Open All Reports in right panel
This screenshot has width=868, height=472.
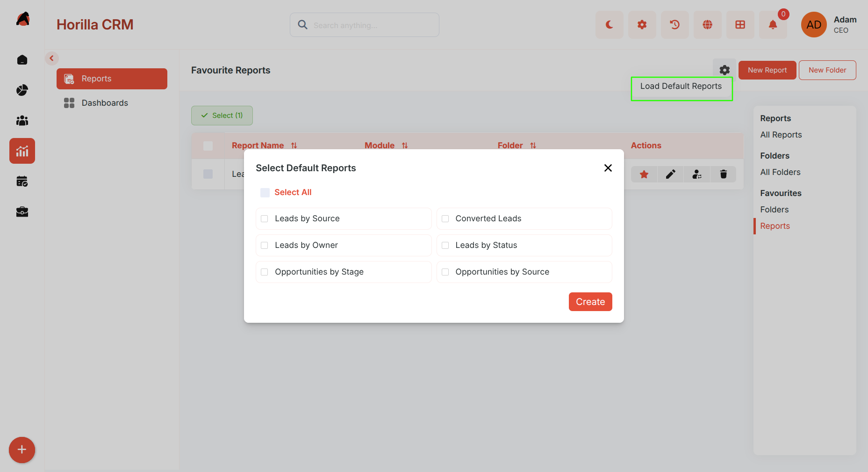pos(781,135)
